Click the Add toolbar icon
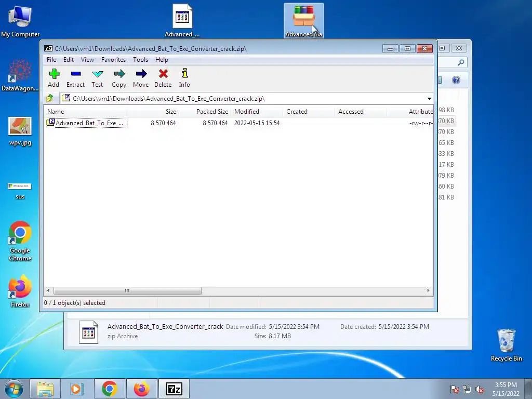Image resolution: width=532 pixels, height=399 pixels. click(54, 78)
